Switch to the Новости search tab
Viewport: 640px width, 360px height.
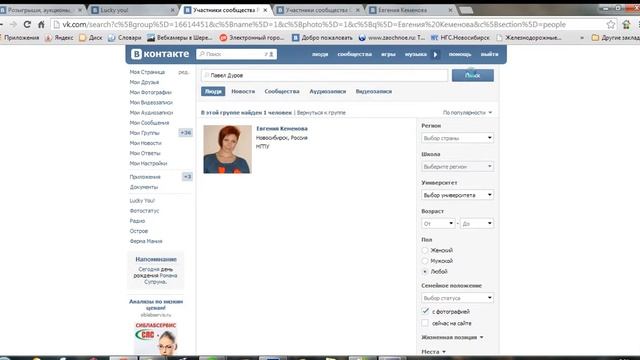(x=243, y=91)
